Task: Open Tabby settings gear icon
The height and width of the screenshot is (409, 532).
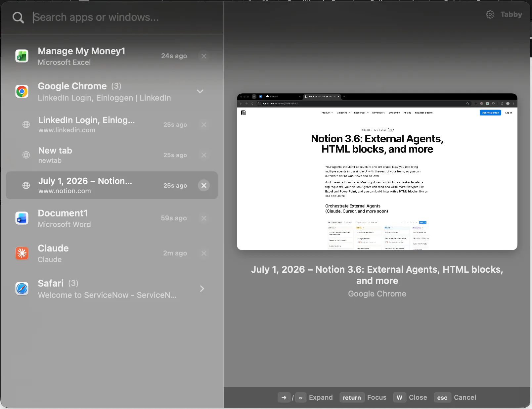Action: coord(490,15)
